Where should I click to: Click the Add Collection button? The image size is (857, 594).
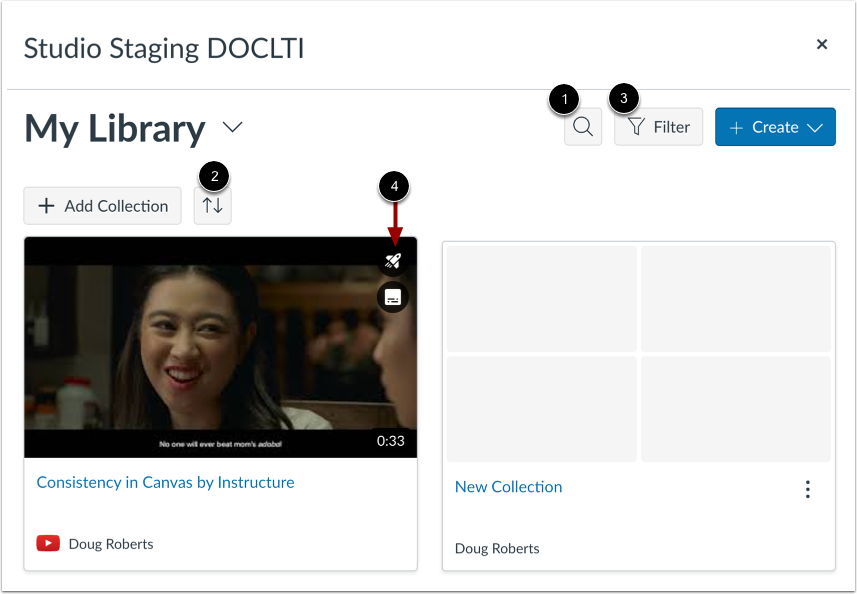102,206
